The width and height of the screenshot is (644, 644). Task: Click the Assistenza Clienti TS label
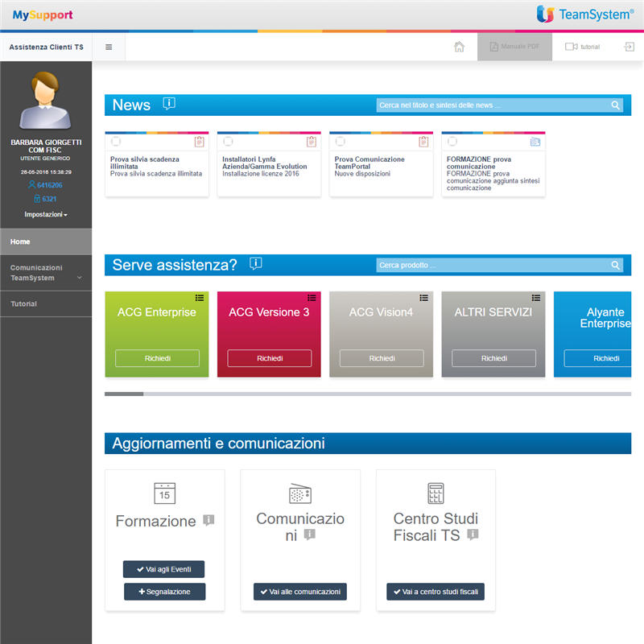click(46, 47)
